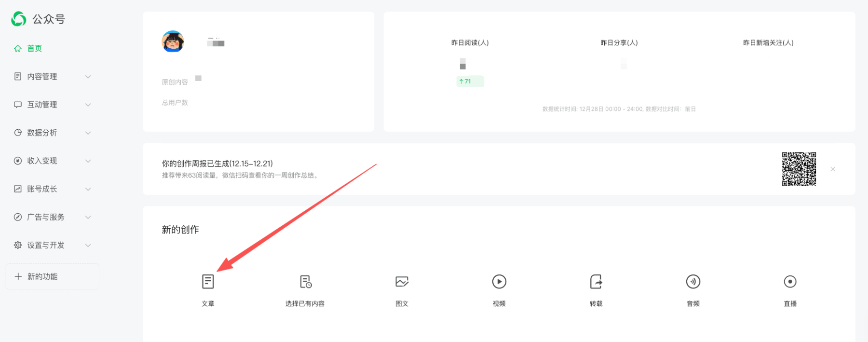Click the weekly report QR code
This screenshot has height=342, width=868.
click(799, 169)
